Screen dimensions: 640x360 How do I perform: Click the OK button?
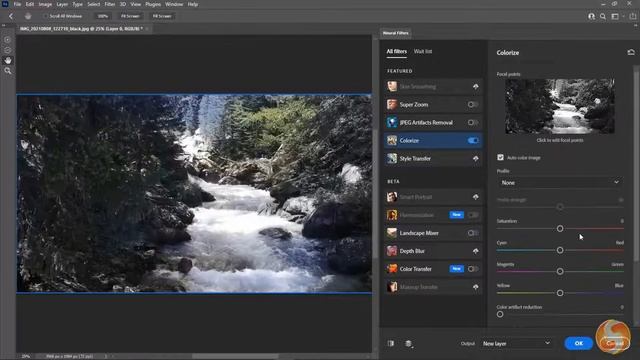tap(579, 343)
